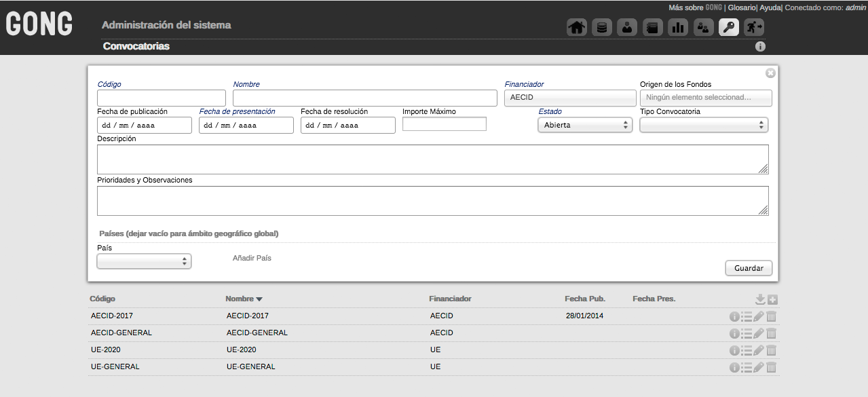Click the bar chart reports icon
This screenshot has height=397, width=868.
pos(678,28)
